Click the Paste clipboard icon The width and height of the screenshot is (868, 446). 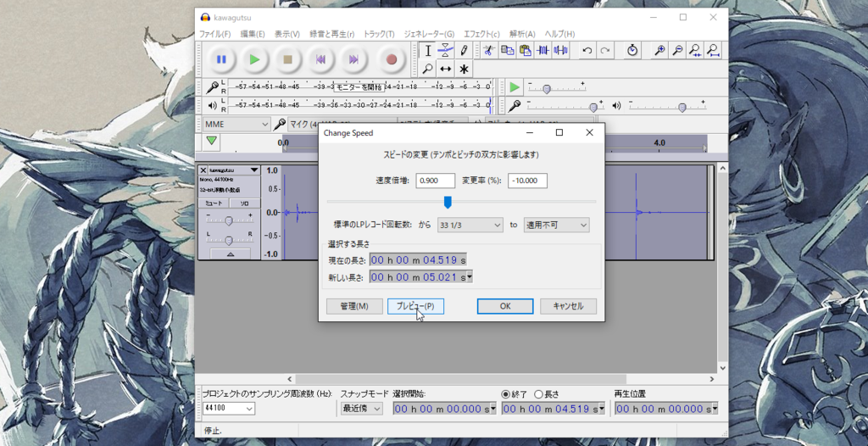pos(525,50)
